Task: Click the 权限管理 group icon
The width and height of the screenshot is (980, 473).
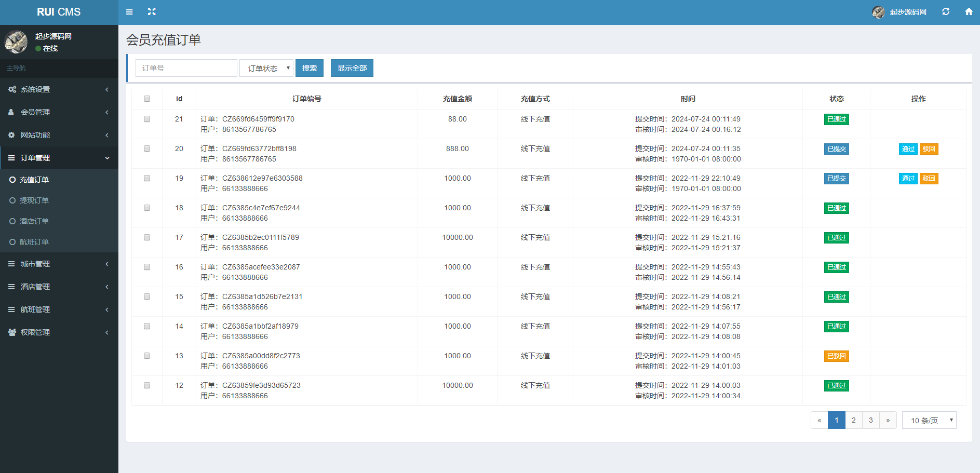Action: pyautogui.click(x=12, y=332)
